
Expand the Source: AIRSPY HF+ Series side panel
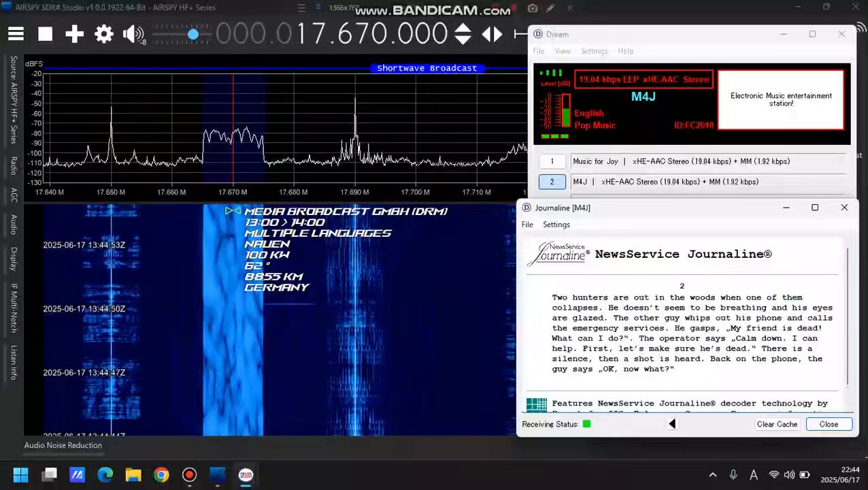(14, 100)
